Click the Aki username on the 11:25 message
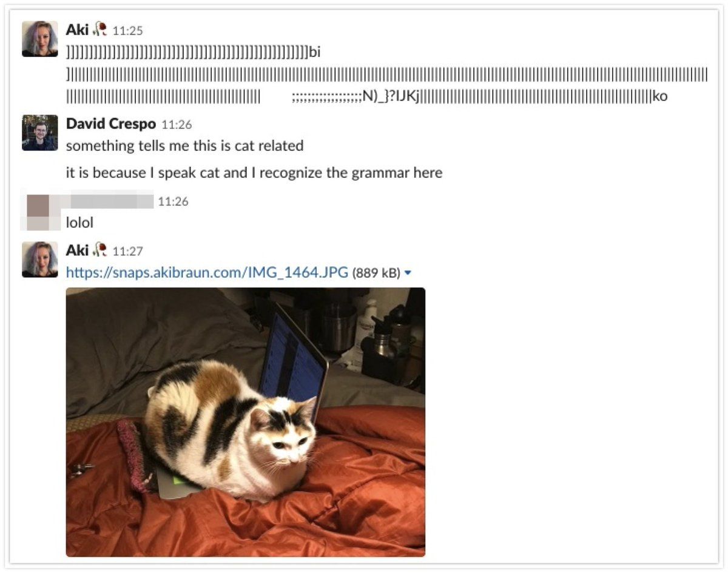This screenshot has height=573, width=728. coord(77,29)
